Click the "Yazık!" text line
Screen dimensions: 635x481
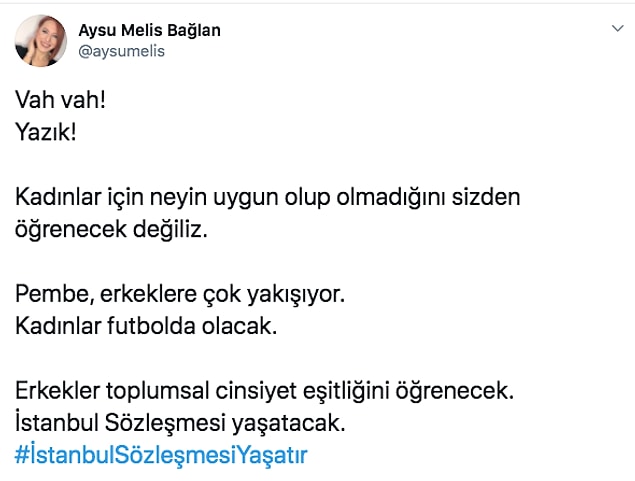46,132
